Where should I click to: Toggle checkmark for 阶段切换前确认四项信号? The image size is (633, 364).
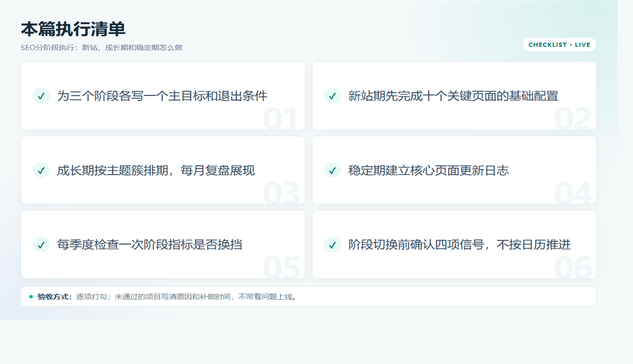(332, 244)
